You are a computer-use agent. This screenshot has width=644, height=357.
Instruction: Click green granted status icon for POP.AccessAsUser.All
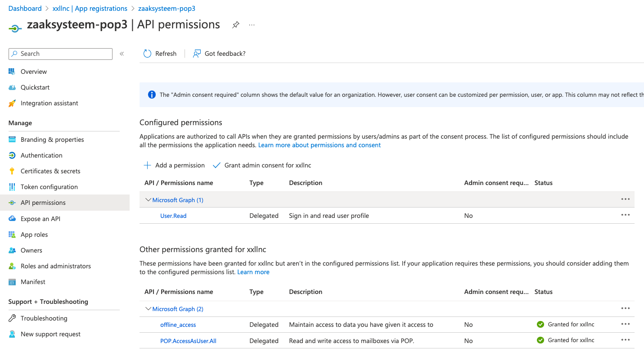(540, 340)
